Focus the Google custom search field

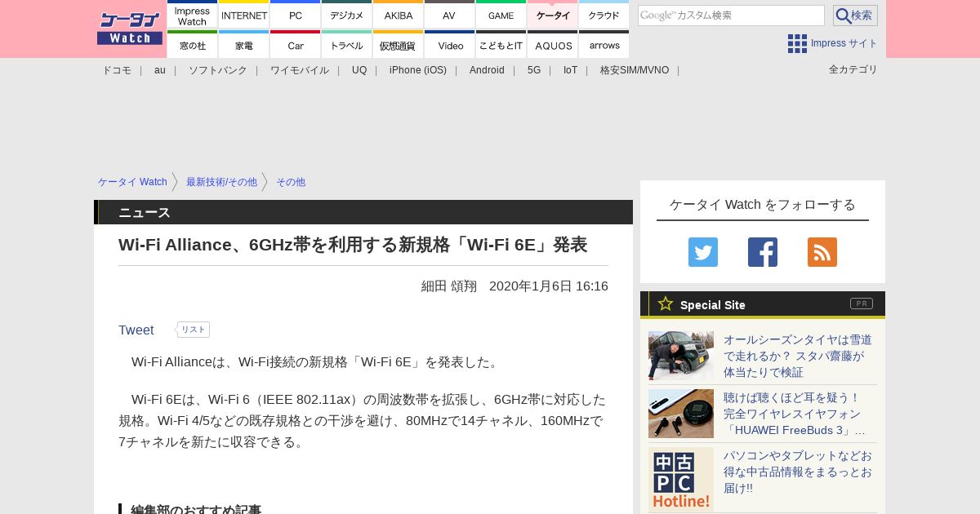[x=731, y=16]
